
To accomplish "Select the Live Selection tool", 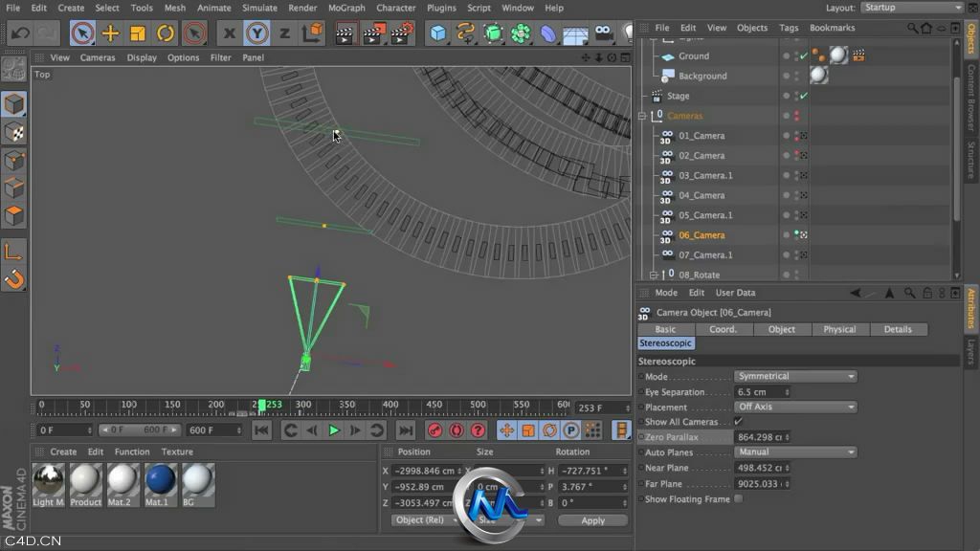I will tap(82, 33).
